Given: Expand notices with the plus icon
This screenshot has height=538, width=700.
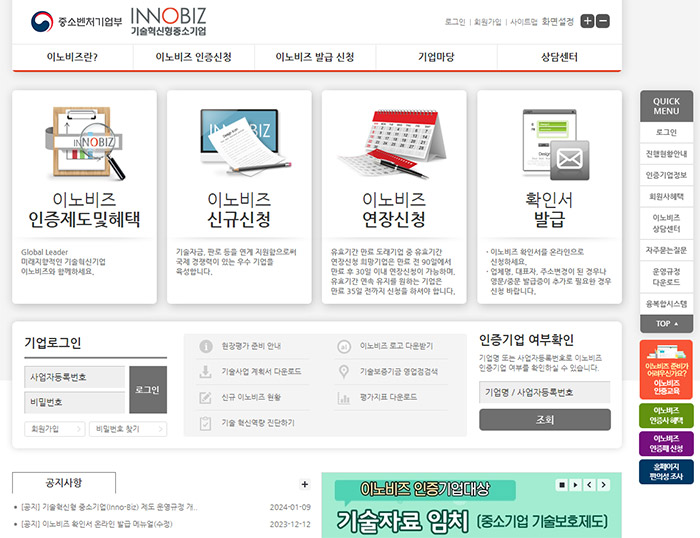Looking at the screenshot, I should coord(304,484).
